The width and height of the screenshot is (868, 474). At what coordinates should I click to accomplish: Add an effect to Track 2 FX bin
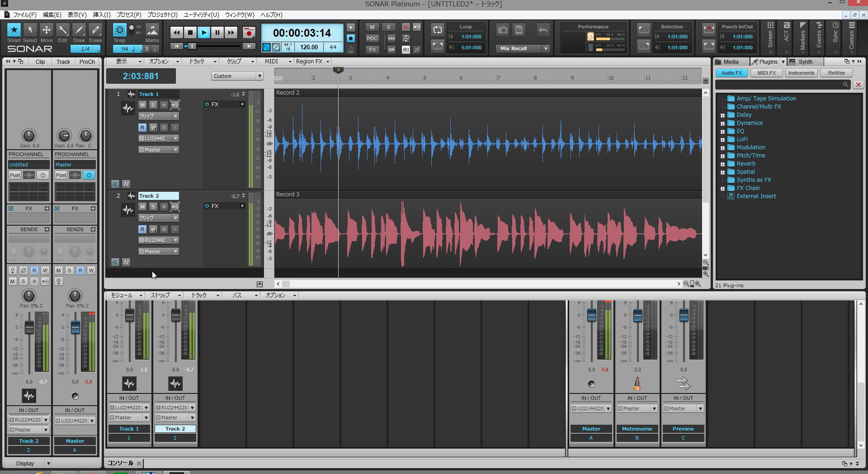coord(242,206)
